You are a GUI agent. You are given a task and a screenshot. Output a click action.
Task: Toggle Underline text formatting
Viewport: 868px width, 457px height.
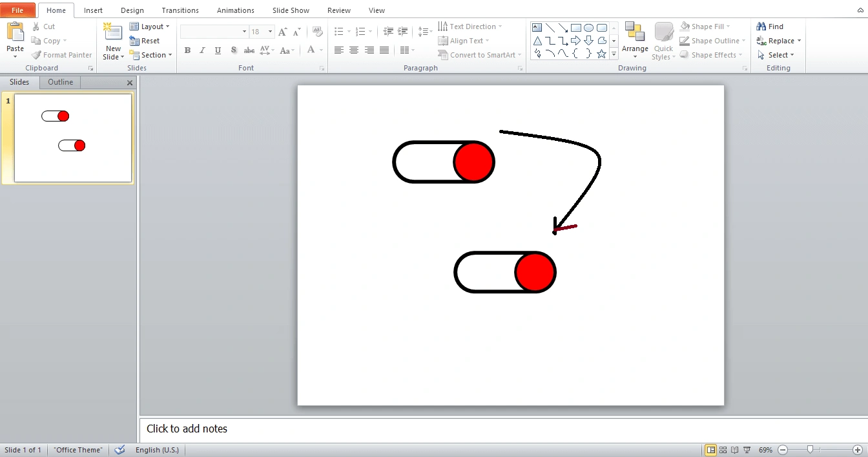(x=218, y=50)
